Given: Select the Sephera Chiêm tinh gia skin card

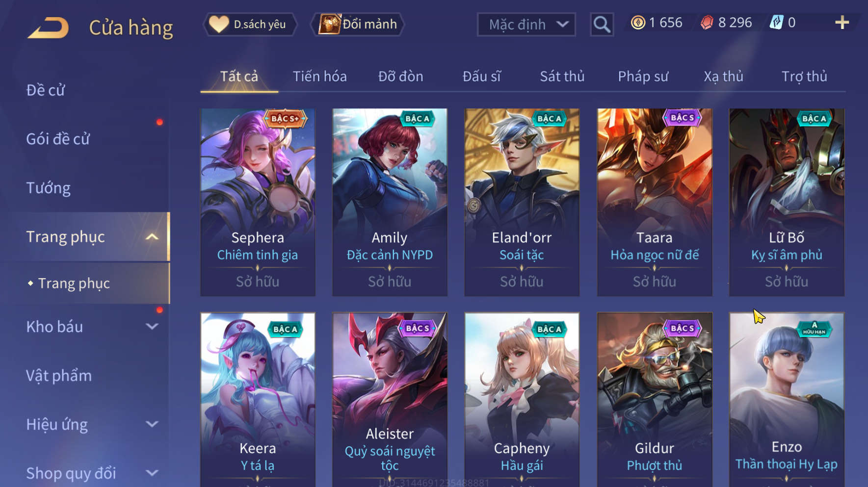Looking at the screenshot, I should [x=258, y=202].
